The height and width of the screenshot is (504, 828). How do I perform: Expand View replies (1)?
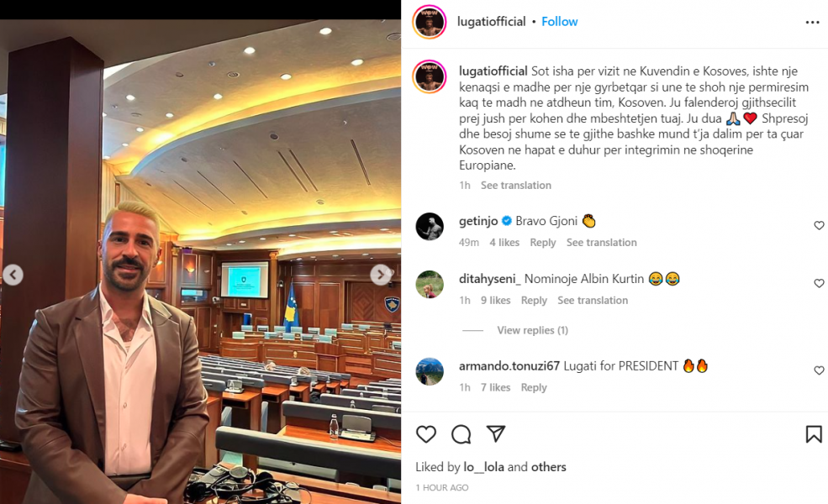click(532, 330)
